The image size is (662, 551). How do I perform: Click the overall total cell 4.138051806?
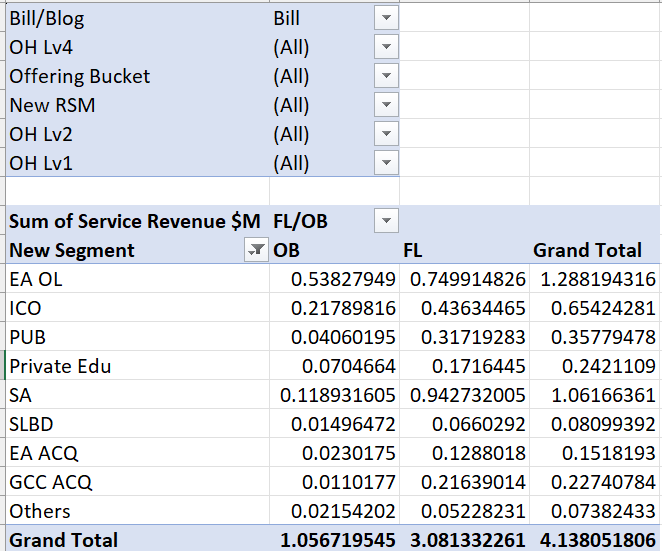[x=595, y=540]
